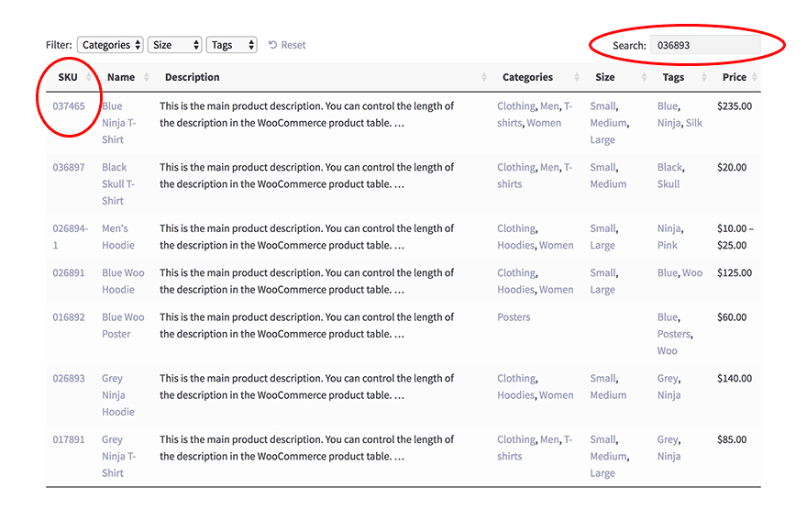The height and width of the screenshot is (532, 807).
Task: Open the Categories filter dropdown
Action: click(110, 44)
